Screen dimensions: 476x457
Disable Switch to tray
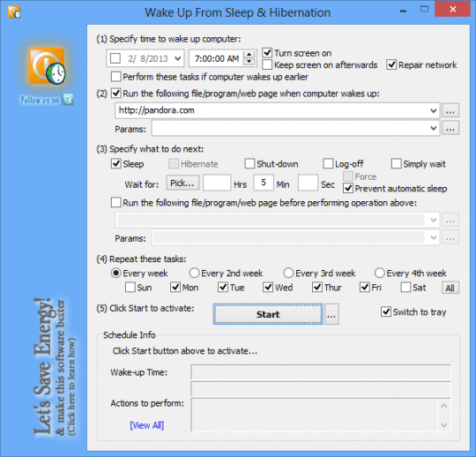pos(386,311)
